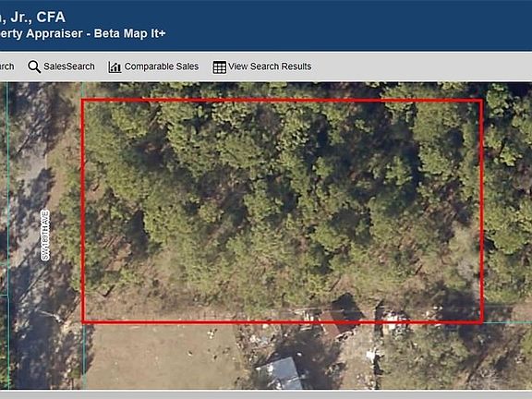Select the Comparable Sales menu label
The image size is (532, 399).
(x=162, y=66)
